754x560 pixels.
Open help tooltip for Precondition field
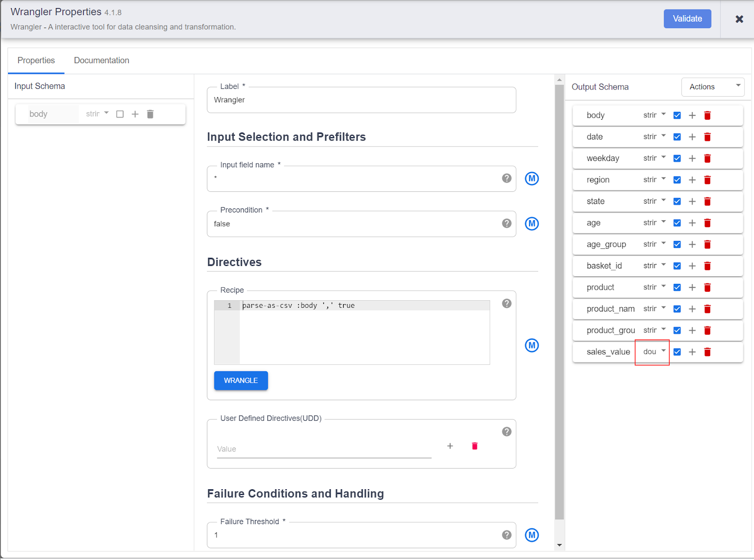pos(507,223)
